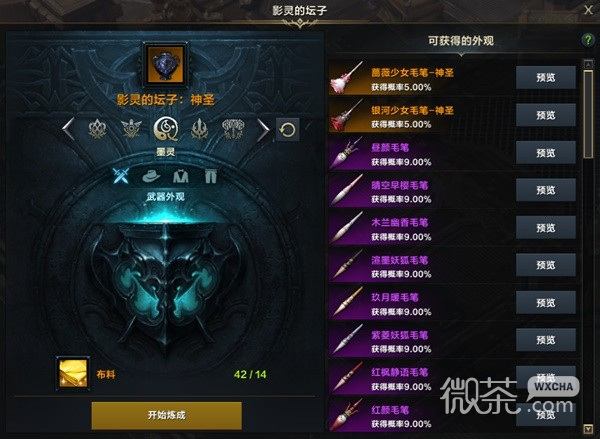Select the pants appearance icon

pyautogui.click(x=210, y=176)
